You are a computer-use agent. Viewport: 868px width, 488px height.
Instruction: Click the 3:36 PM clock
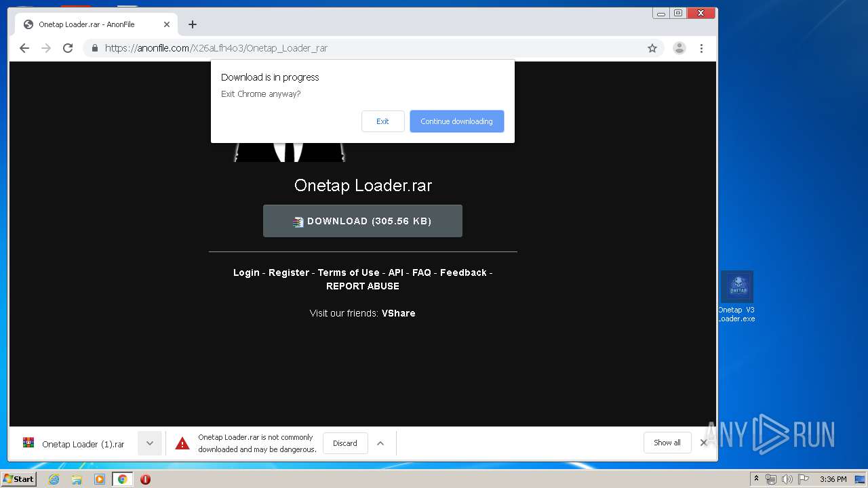tap(833, 479)
